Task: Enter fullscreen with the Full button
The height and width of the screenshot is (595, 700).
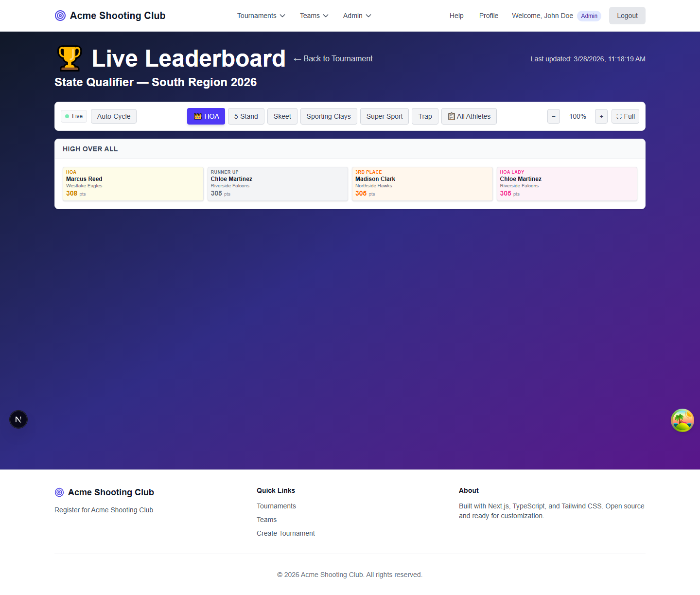Action: point(625,116)
